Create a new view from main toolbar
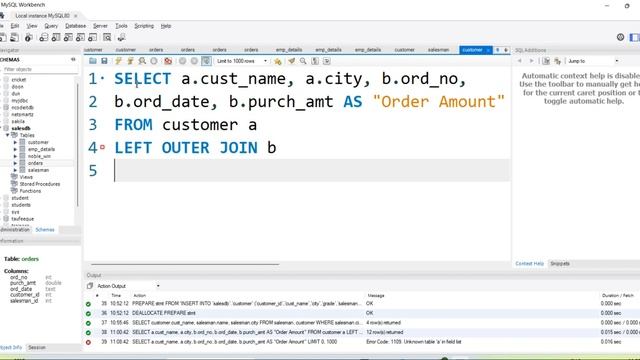640x360 pixels. 68,38
